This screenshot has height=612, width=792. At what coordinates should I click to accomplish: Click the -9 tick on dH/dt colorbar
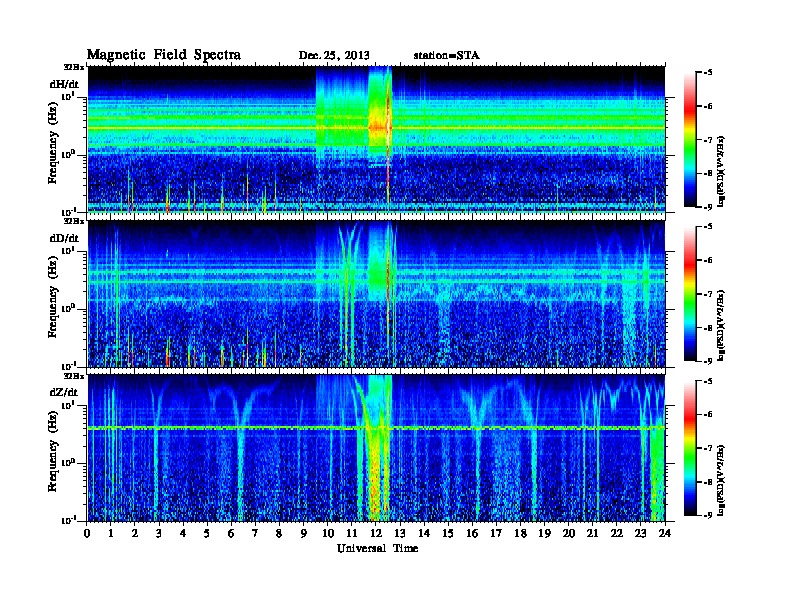[x=708, y=207]
